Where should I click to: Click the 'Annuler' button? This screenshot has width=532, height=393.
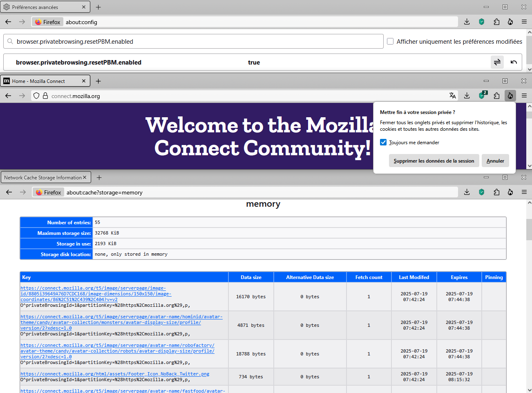(495, 161)
